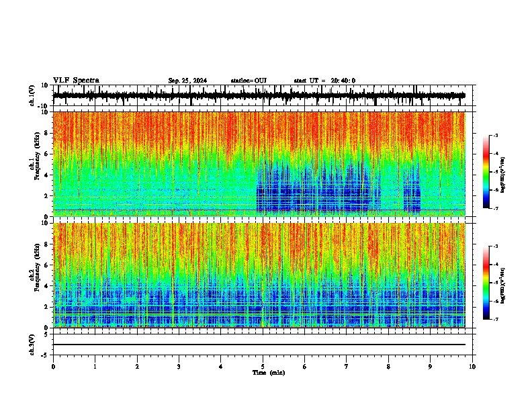This screenshot has height=411, width=532.
Task: Click the "ch.3(V)" axis label
Action: (x=32, y=345)
